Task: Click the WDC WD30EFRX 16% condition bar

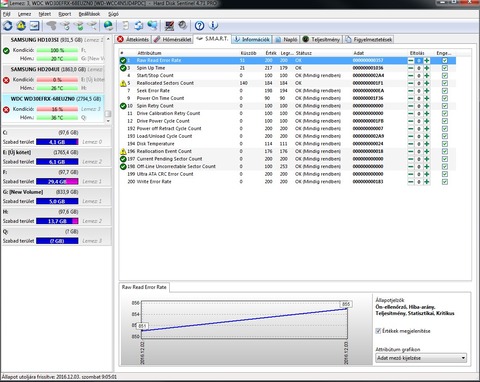Action: pyautogui.click(x=57, y=109)
